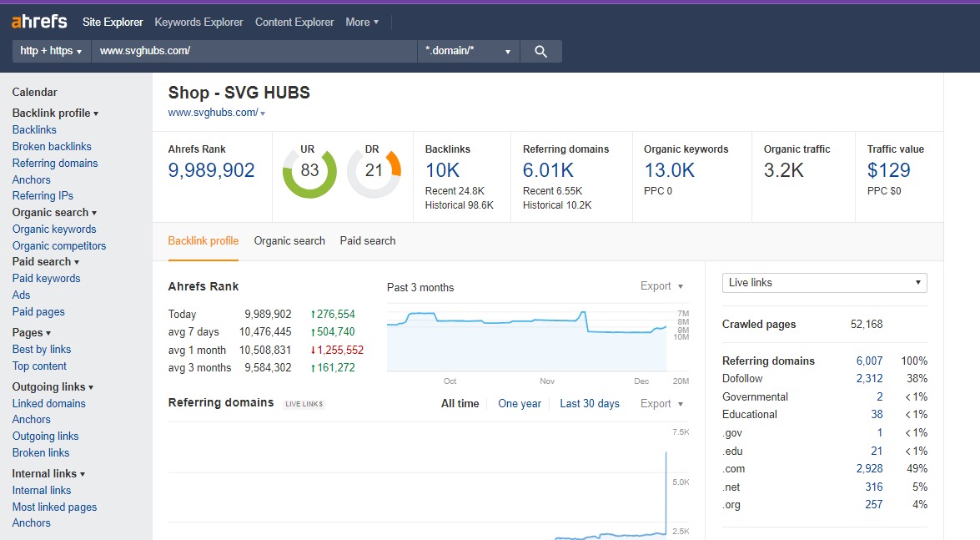Switch to the Organic search tab

point(289,240)
